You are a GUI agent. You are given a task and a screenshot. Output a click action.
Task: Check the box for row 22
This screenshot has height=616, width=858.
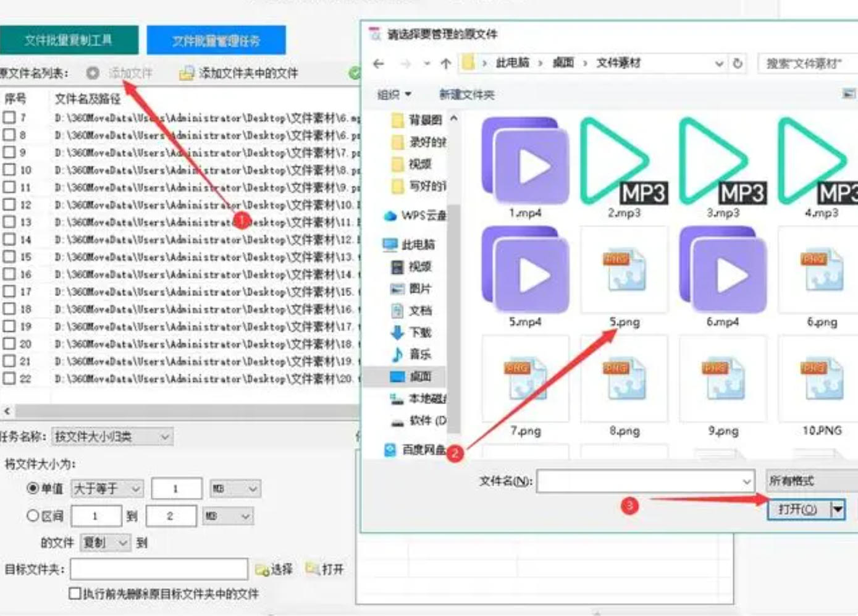point(9,378)
